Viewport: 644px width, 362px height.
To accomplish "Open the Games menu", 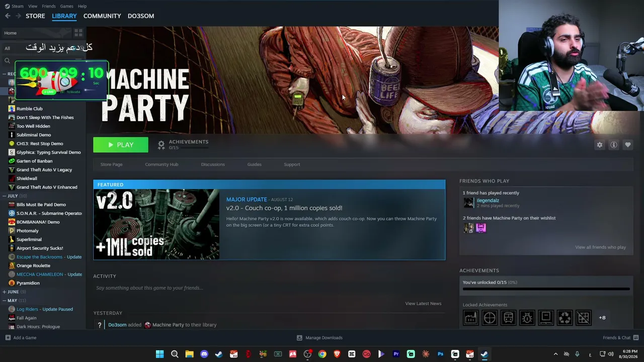I will [66, 6].
